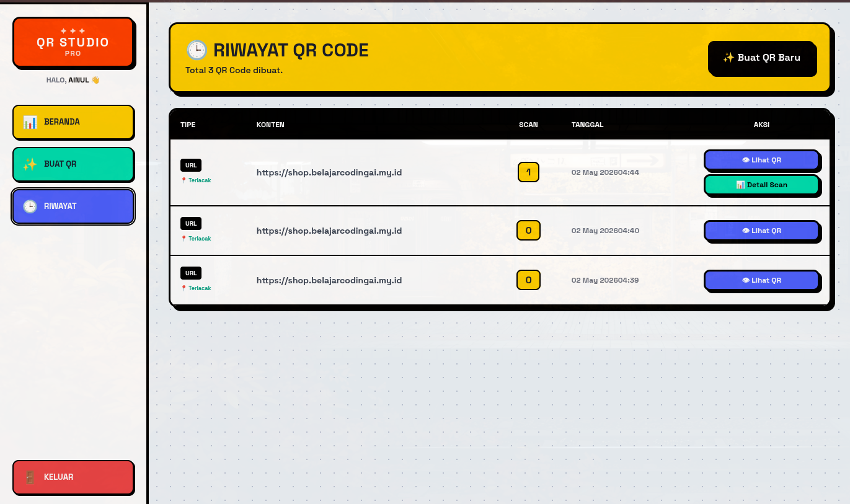Viewport: 850px width, 504px height.
Task: Open the QR Studio Pro logo
Action: pos(73,42)
